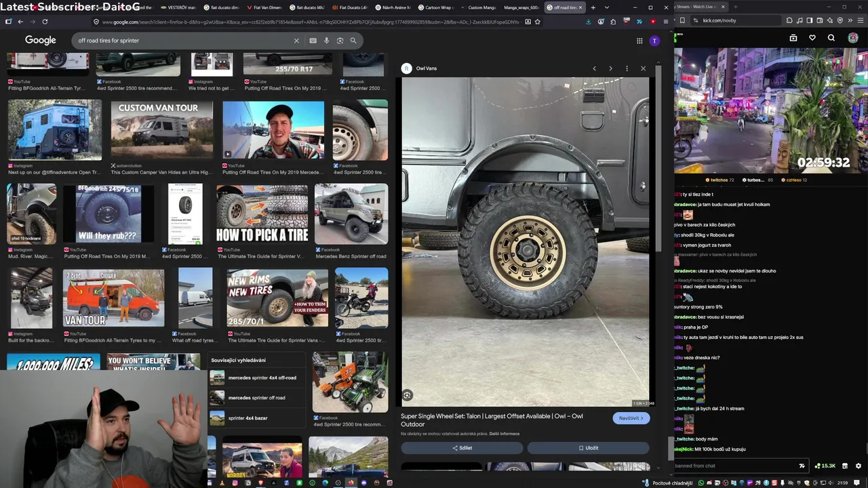Image resolution: width=868 pixels, height=488 pixels.
Task: Click the taskbar clock 21:59
Action: 842,483
